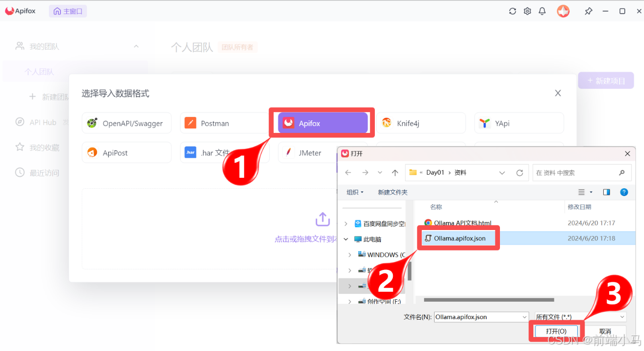Close the 打开 file dialog

click(627, 154)
